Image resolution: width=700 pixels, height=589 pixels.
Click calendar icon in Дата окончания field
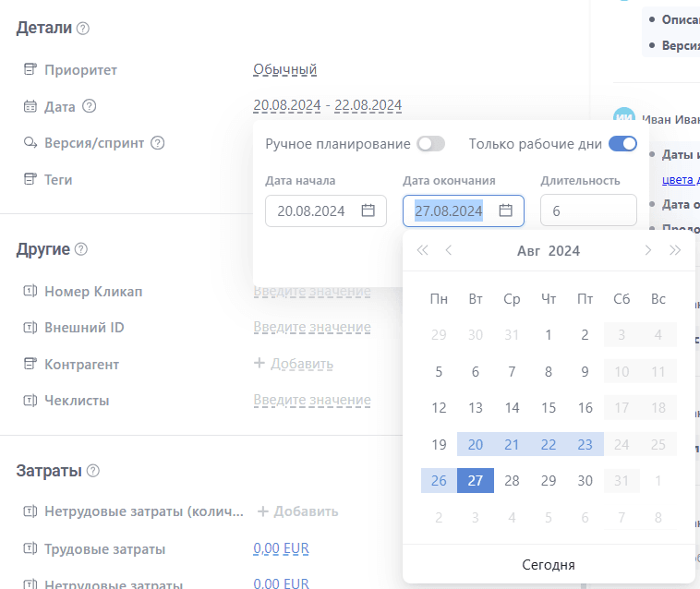(x=505, y=210)
